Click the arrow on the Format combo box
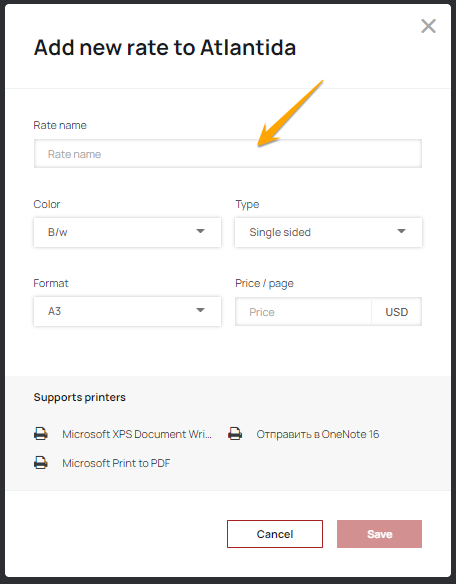This screenshot has height=584, width=456. click(x=200, y=310)
